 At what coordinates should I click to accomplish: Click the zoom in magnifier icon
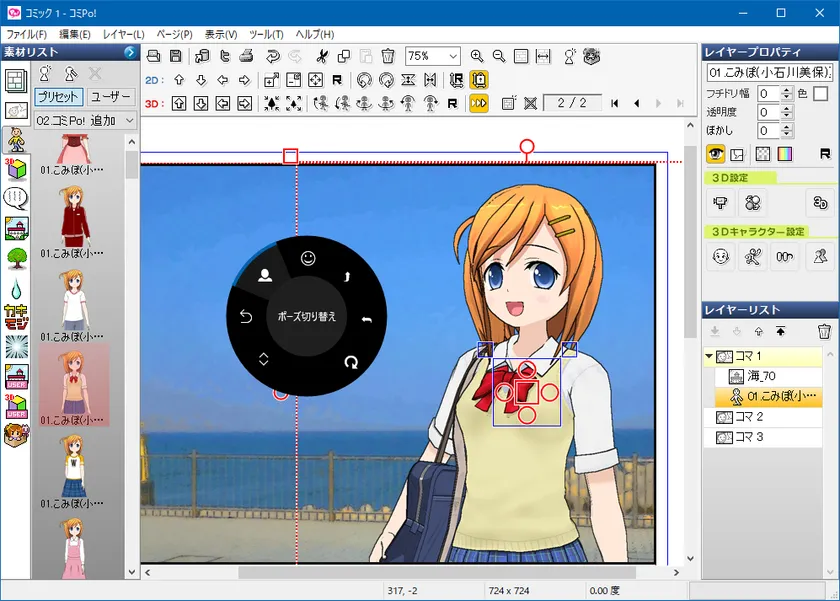(x=477, y=56)
